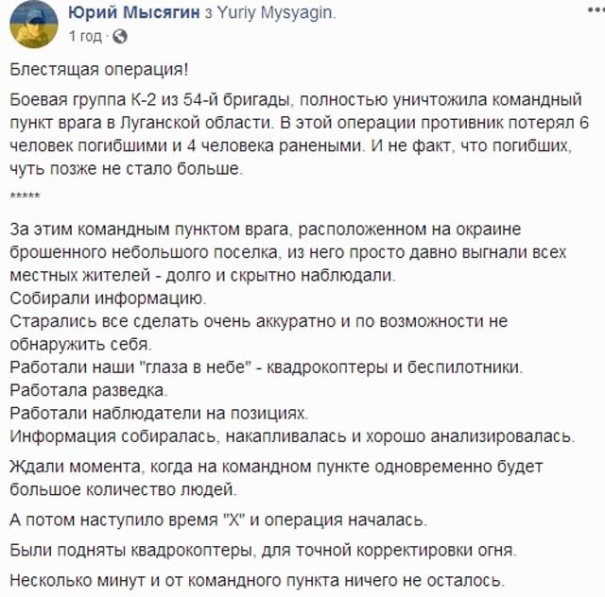The height and width of the screenshot is (597, 605).
Task: Click the asterisks separator line
Action: point(25,196)
